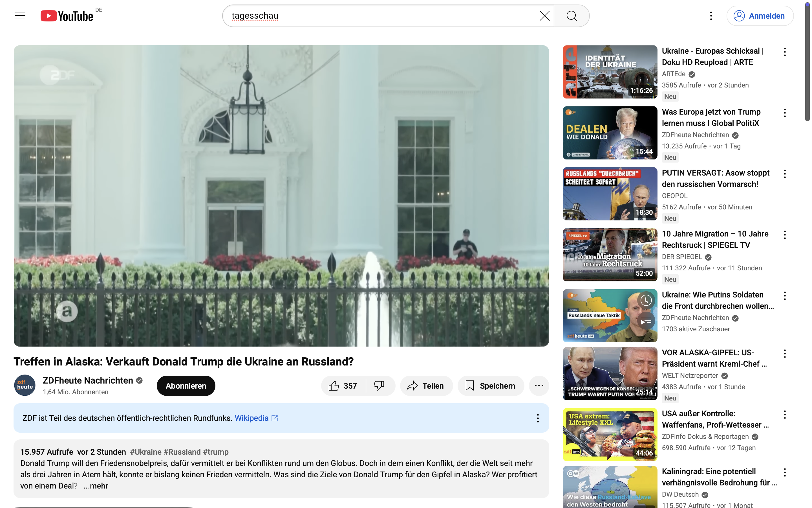The image size is (812, 508).
Task: Open DER SPIEGEL channel name
Action: click(x=681, y=257)
